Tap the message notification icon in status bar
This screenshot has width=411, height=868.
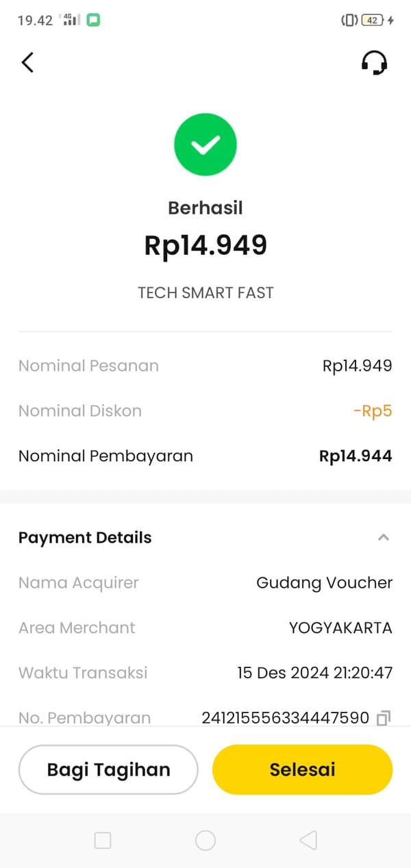pos(93,20)
